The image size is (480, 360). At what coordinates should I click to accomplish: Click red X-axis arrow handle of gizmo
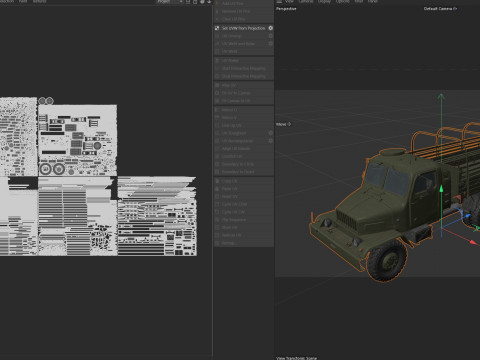473,242
